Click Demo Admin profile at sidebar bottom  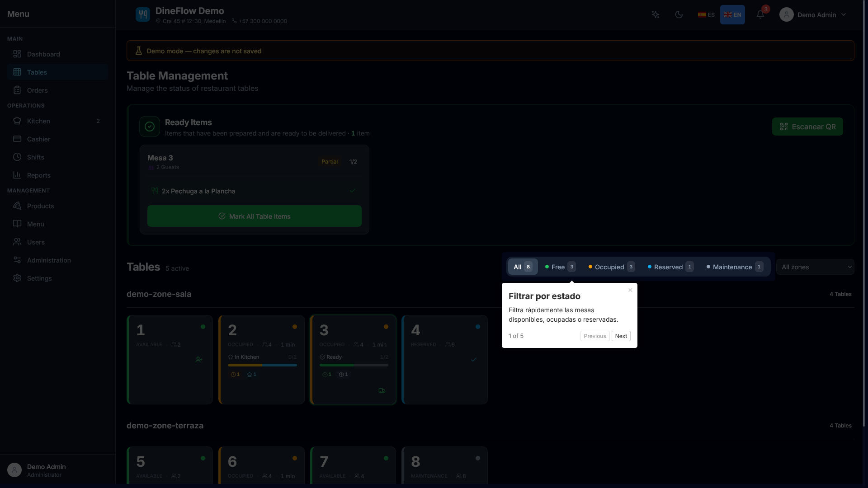58,470
